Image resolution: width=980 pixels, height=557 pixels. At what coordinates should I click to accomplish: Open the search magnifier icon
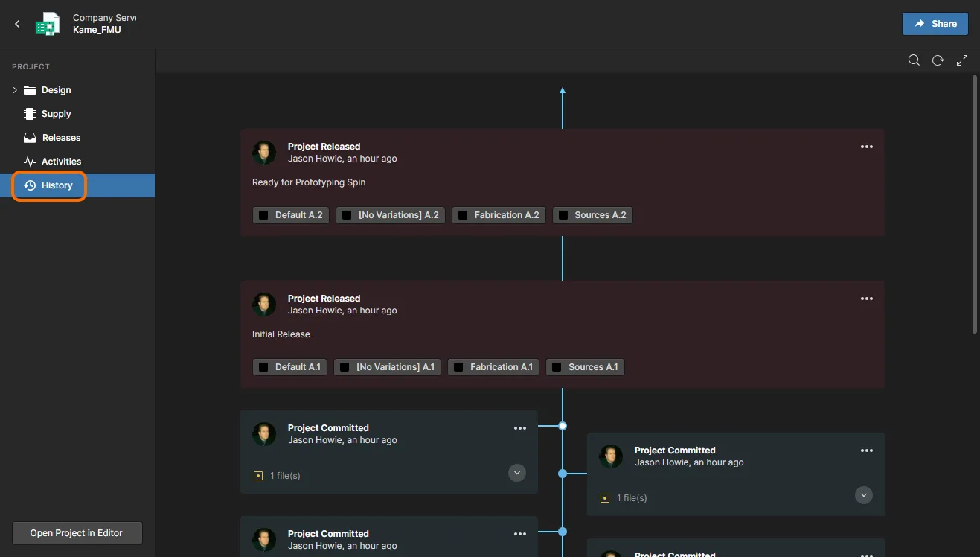[914, 60]
